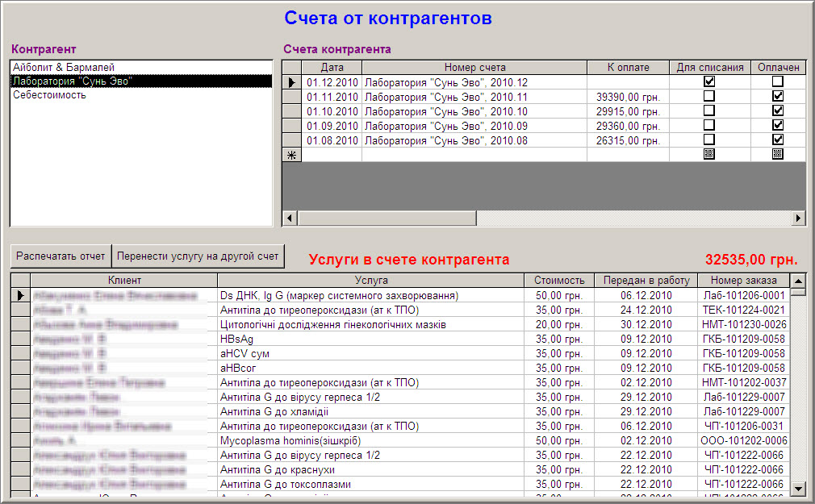Select row marker for Ds ДНК service
815x504 pixels.
point(20,296)
